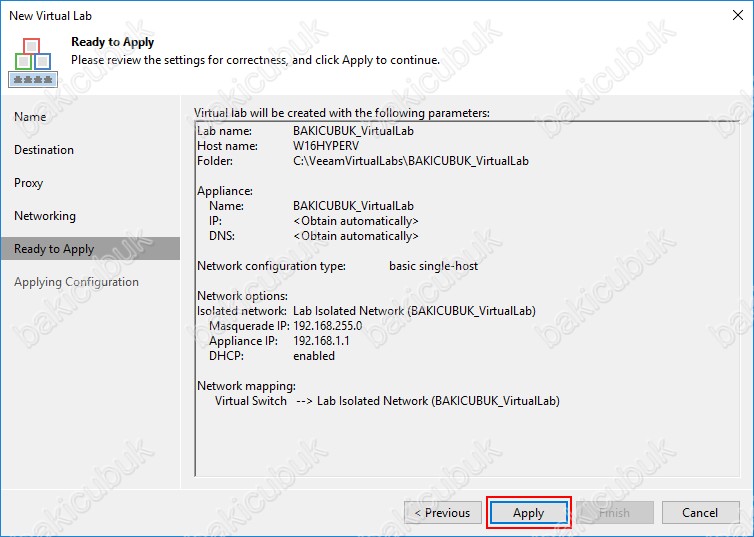Go back with the Previous button
754x537 pixels.
[442, 512]
